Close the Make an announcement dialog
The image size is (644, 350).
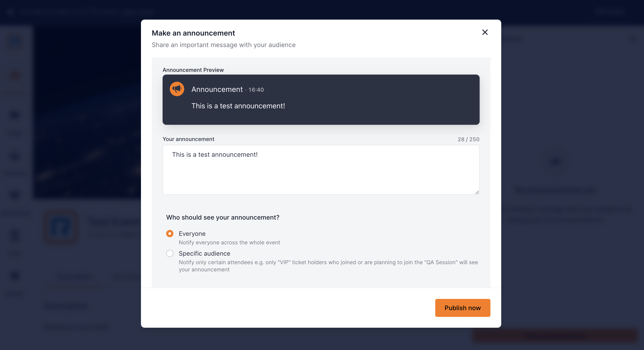[485, 32]
